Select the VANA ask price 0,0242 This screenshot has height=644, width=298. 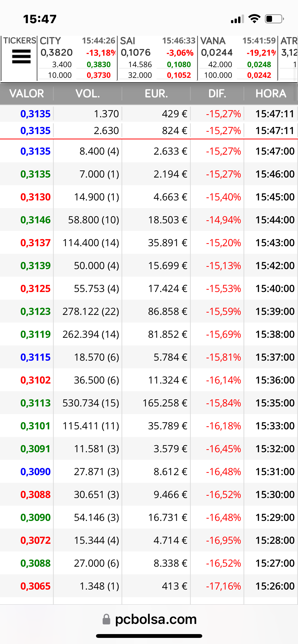[259, 75]
